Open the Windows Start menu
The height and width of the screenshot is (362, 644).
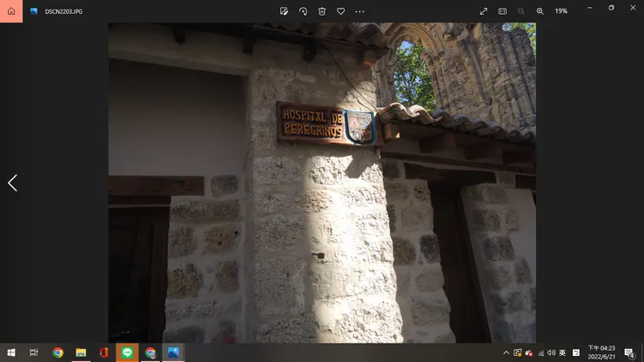coord(11,352)
